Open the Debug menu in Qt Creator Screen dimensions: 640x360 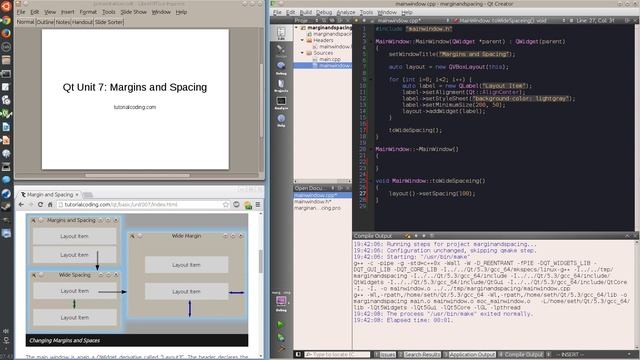324,12
